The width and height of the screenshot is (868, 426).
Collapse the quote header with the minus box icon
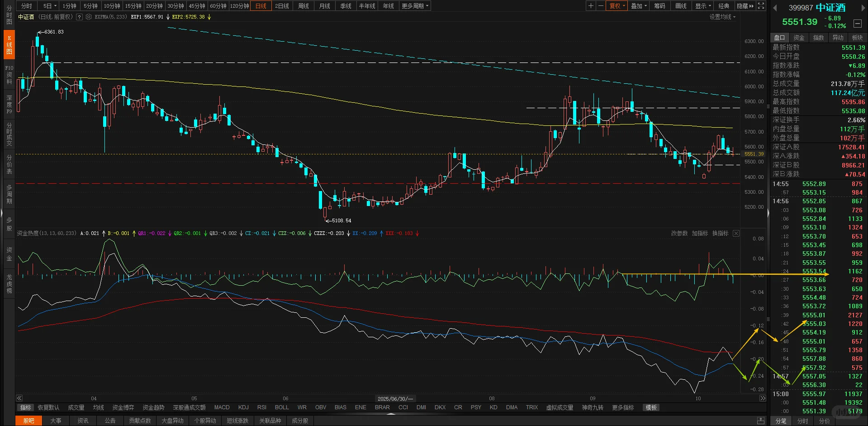click(858, 24)
